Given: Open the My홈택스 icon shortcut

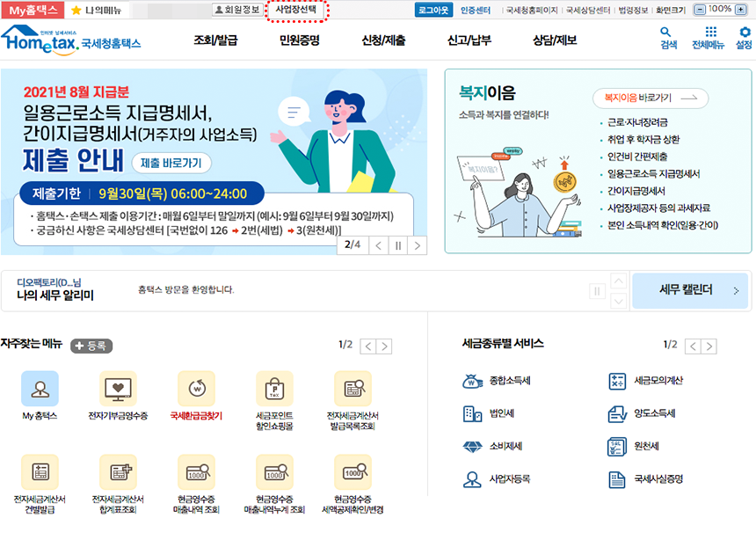Looking at the screenshot, I should (x=40, y=389).
